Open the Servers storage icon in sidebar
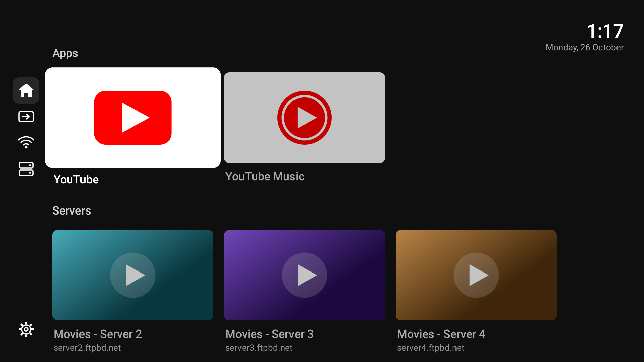Screen dimensions: 644x362 26,169
